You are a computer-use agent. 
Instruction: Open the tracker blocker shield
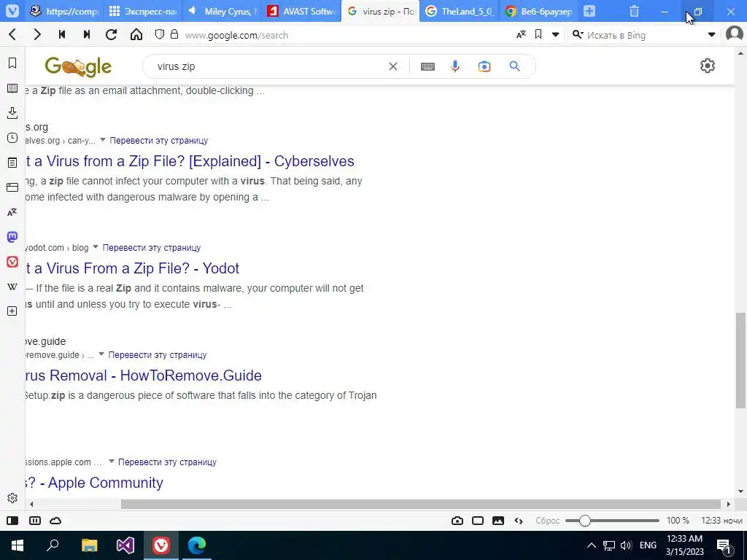click(x=160, y=35)
